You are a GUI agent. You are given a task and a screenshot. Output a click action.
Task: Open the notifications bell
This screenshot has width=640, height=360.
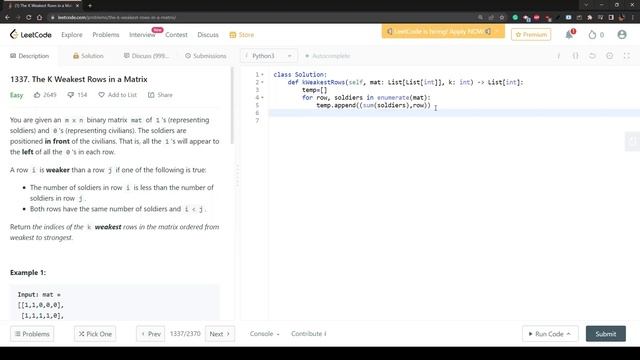click(570, 34)
